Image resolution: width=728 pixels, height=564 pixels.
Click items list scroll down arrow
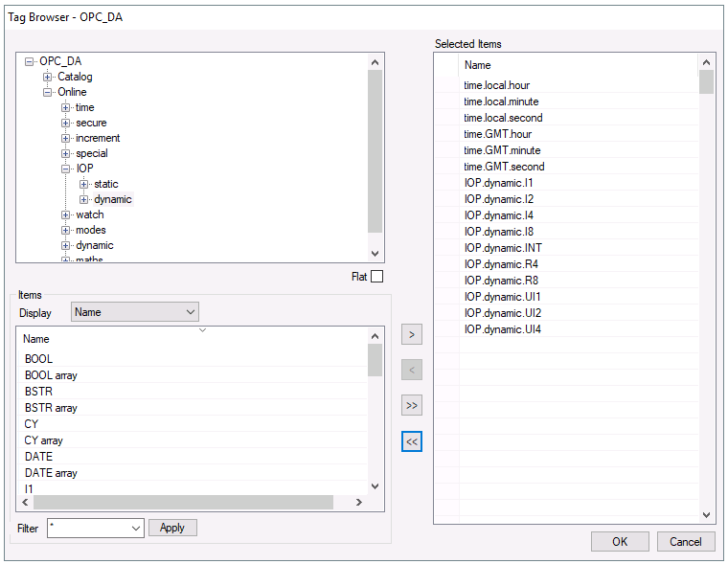click(375, 486)
